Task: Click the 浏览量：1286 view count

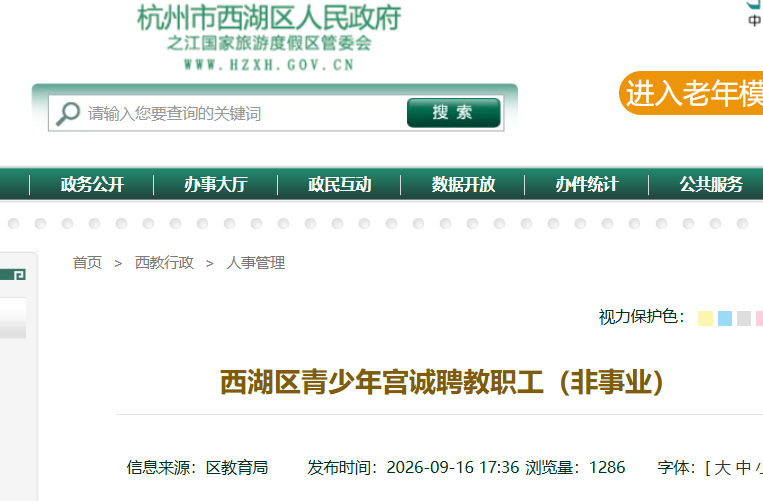Action: tap(575, 467)
